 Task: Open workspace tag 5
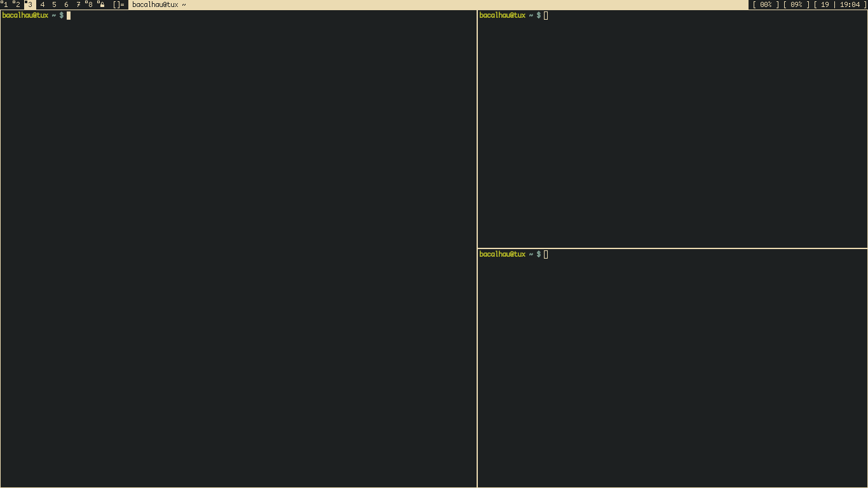[54, 4]
